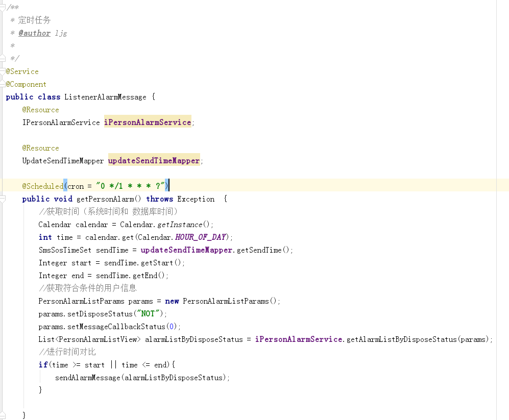The height and width of the screenshot is (420, 509).
Task: Toggle the fold marker at the method's closing brace
Action: click(x=3, y=415)
